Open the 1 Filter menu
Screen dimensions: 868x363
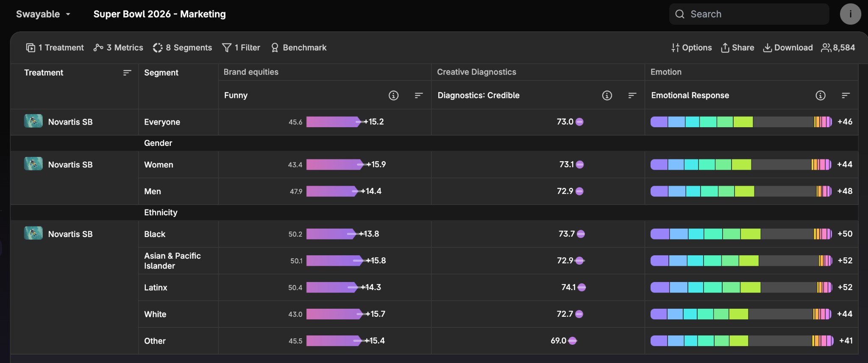pyautogui.click(x=241, y=47)
